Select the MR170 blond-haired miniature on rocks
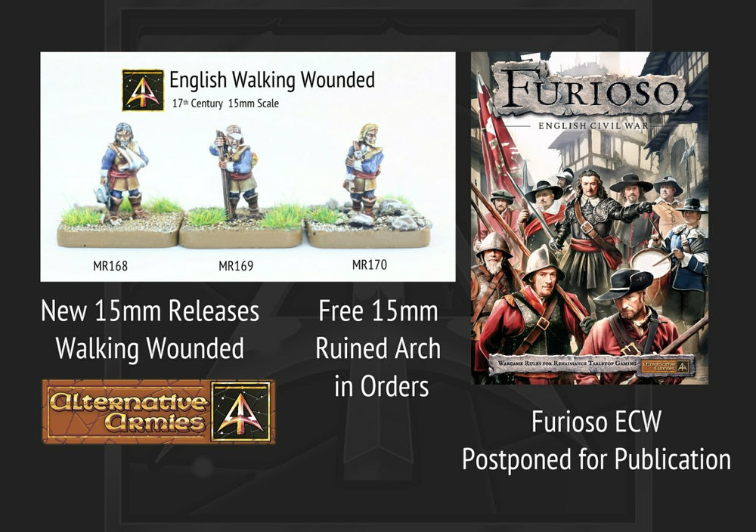 (x=364, y=169)
